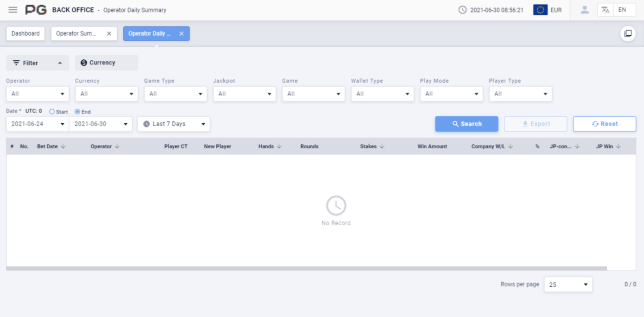644x317 pixels.
Task: Sort by Bet Date arrow icon
Action: tap(63, 146)
